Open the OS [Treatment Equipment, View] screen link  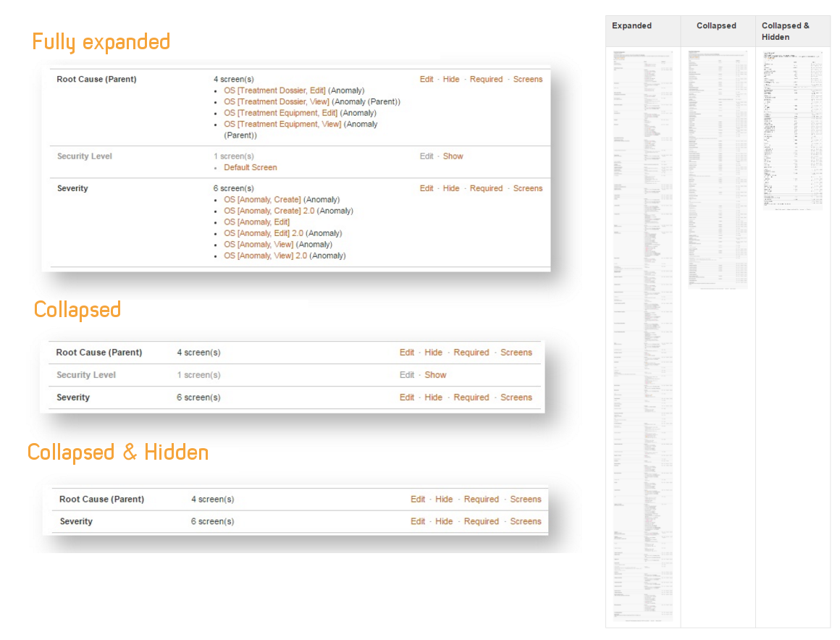point(282,125)
